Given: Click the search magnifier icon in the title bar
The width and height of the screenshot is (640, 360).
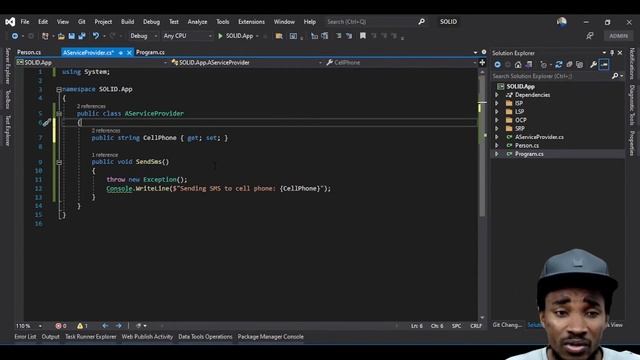Looking at the screenshot, I should pos(421,22).
